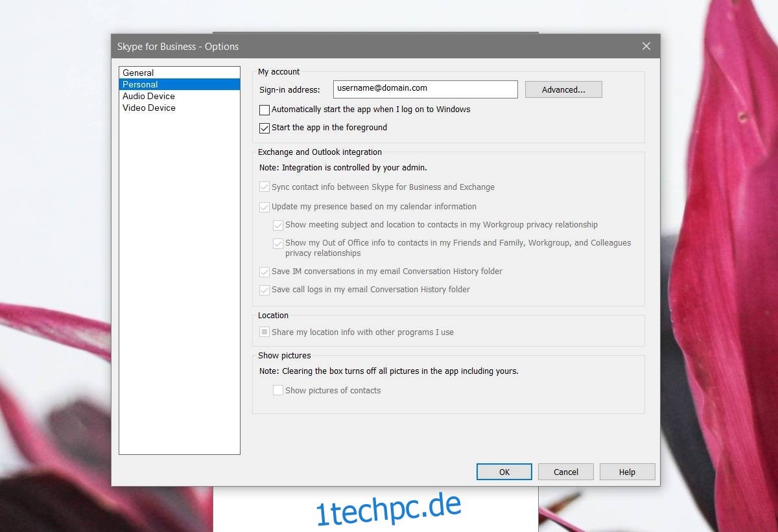Check Show pictures of contacts
Screen dimensions: 778x532
(x=278, y=390)
